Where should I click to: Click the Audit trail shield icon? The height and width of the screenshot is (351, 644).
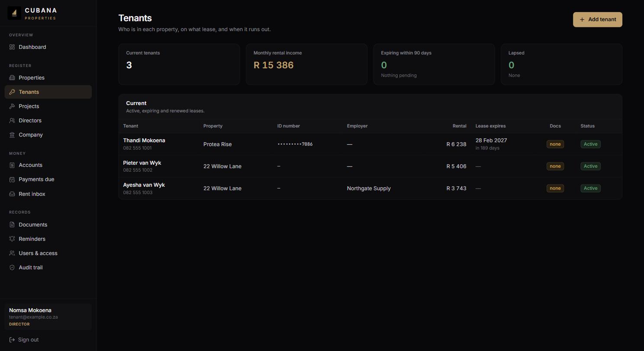pyautogui.click(x=12, y=268)
